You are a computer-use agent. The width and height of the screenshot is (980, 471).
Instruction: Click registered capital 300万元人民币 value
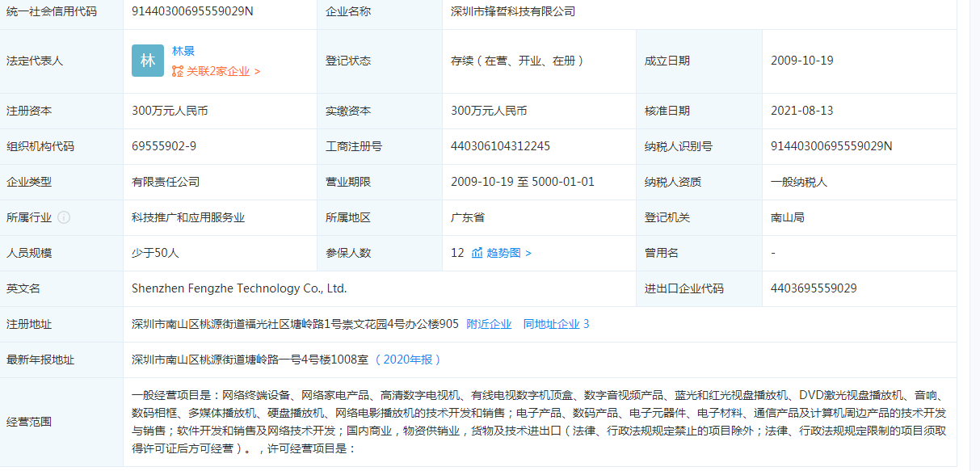tap(170, 111)
